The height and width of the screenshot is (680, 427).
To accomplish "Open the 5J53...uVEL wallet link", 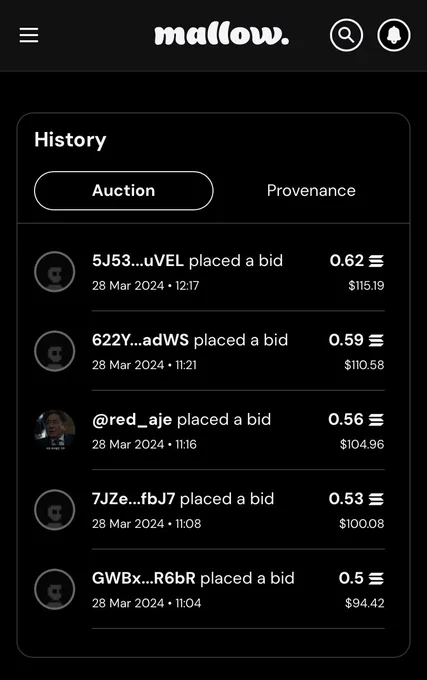I will point(138,261).
